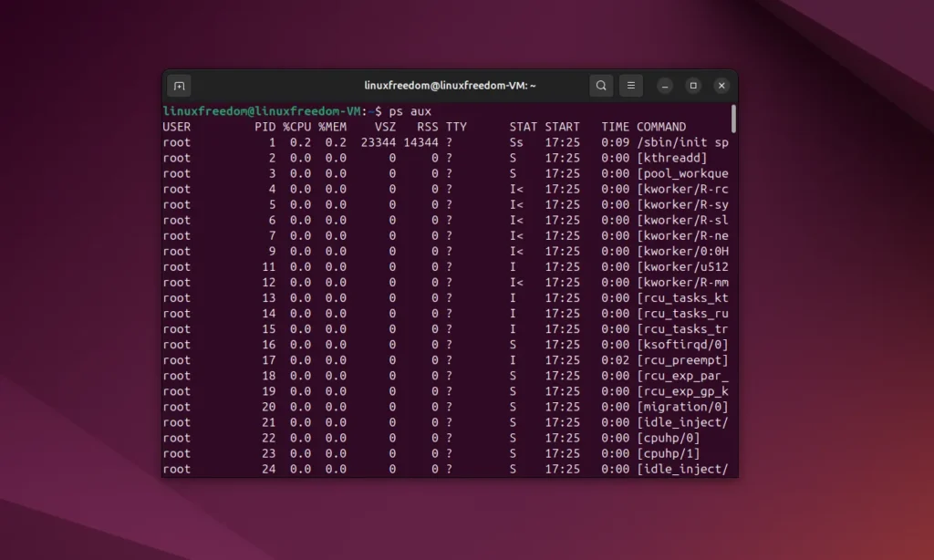
Task: Click the window title linuxfreedom@linuxfreedom-VM
Action: pos(450,86)
